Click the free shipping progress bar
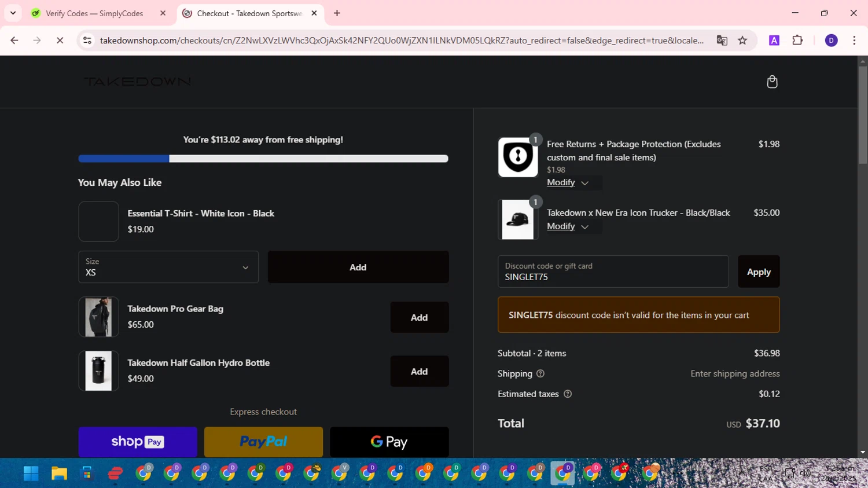This screenshot has width=868, height=488. point(263,159)
